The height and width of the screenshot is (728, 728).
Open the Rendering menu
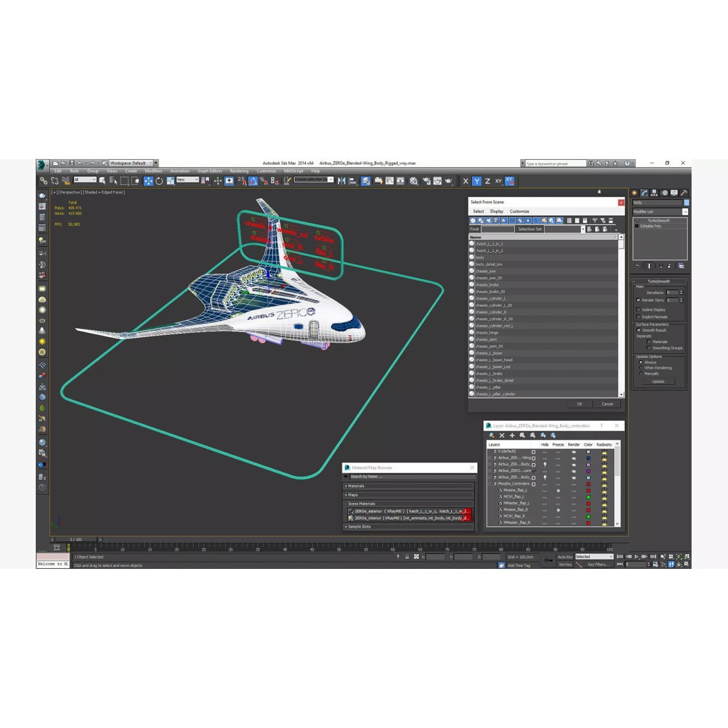pos(239,171)
